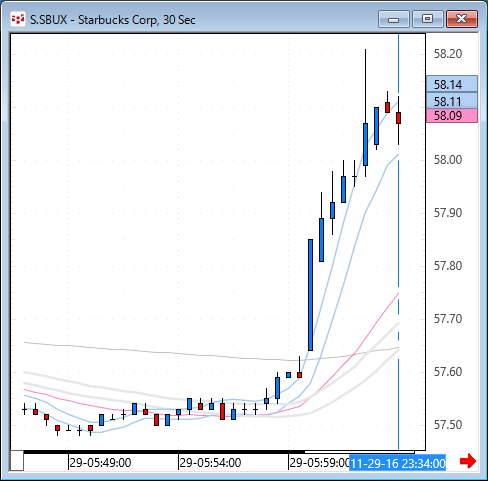Click the 57.80 price axis label

point(448,266)
